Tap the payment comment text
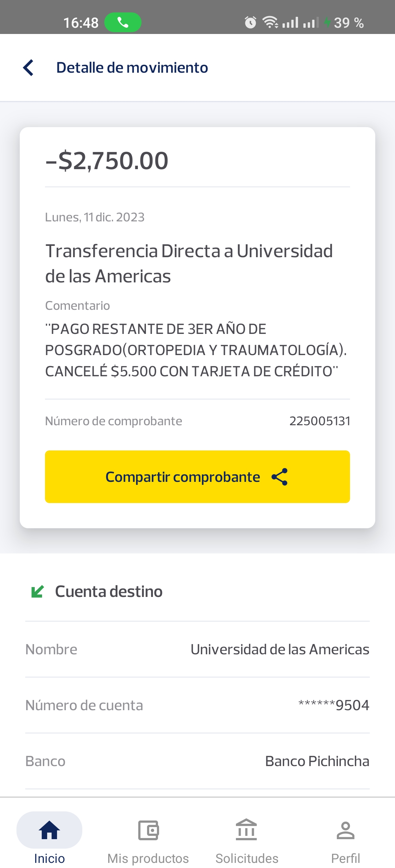This screenshot has height=868, width=395. [x=196, y=350]
